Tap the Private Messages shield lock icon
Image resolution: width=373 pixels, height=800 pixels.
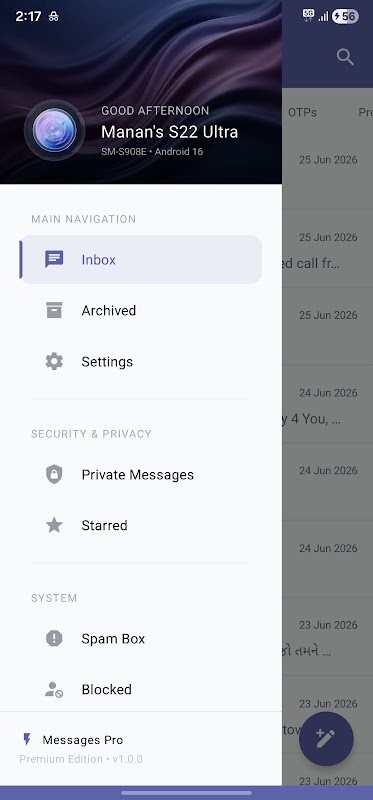click(54, 474)
